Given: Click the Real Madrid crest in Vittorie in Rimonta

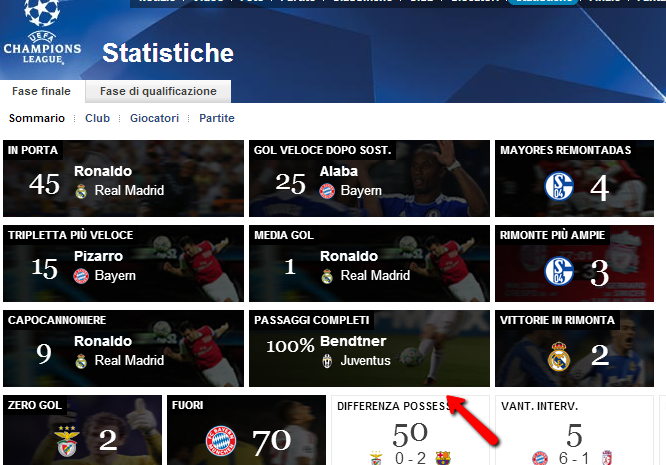Looking at the screenshot, I should (559, 356).
